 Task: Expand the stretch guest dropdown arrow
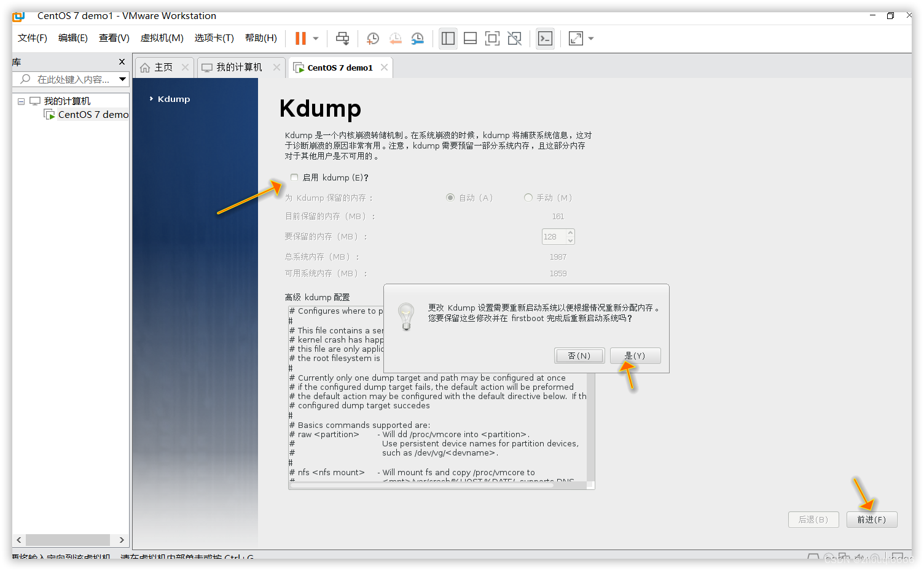pos(591,39)
